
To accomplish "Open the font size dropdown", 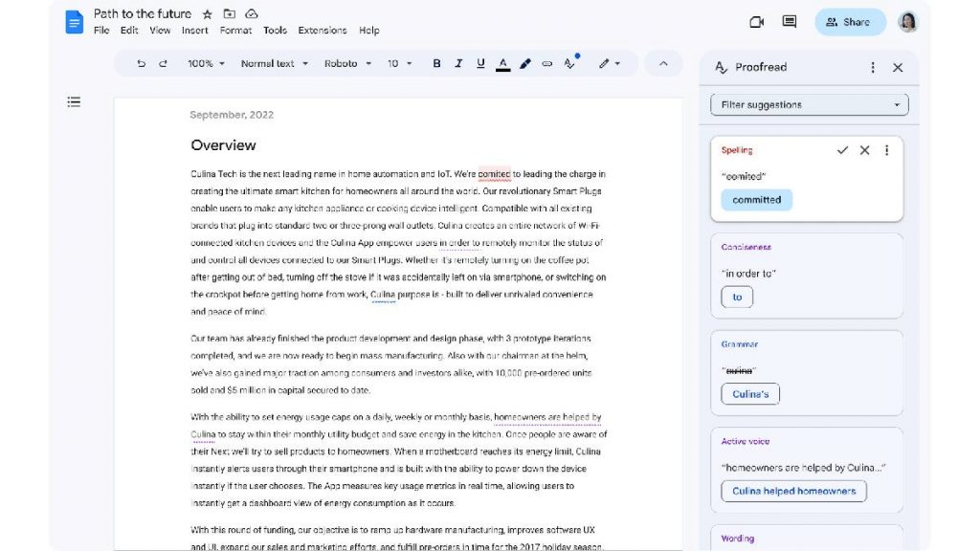I will (x=399, y=63).
